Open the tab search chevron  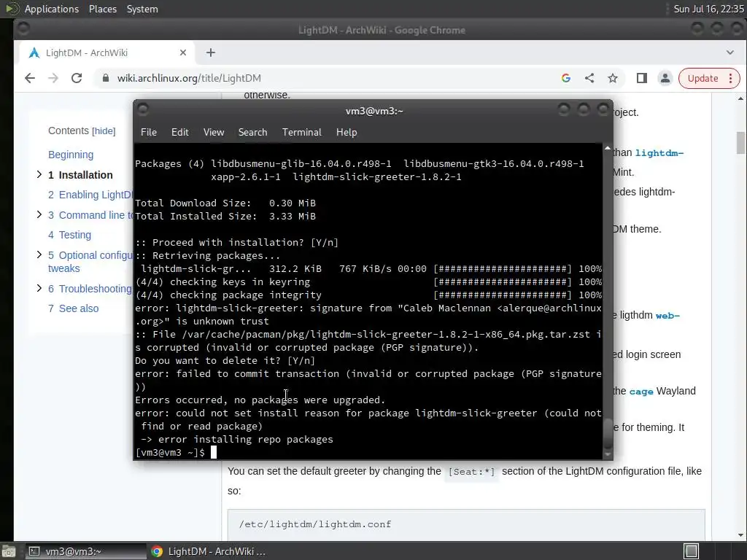(729, 52)
